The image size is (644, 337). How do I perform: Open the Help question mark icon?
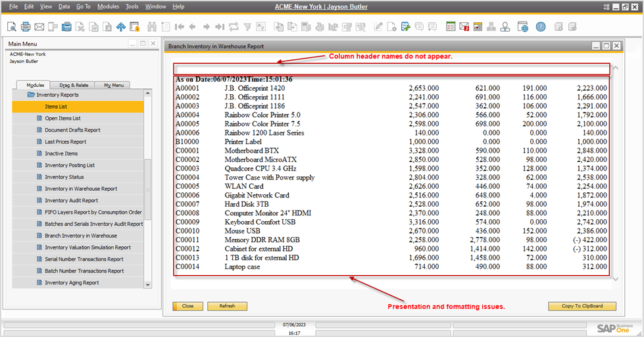540,27
